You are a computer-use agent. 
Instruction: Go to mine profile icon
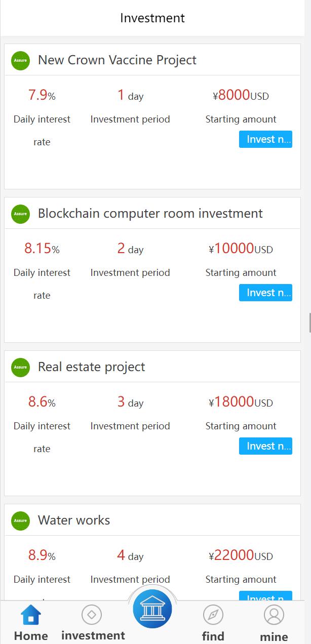point(274,615)
